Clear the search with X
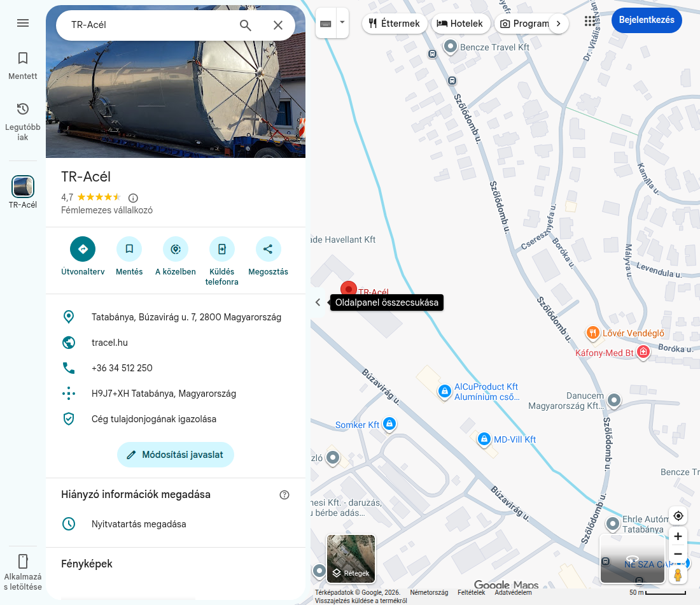The height and width of the screenshot is (605, 700). coord(277,25)
